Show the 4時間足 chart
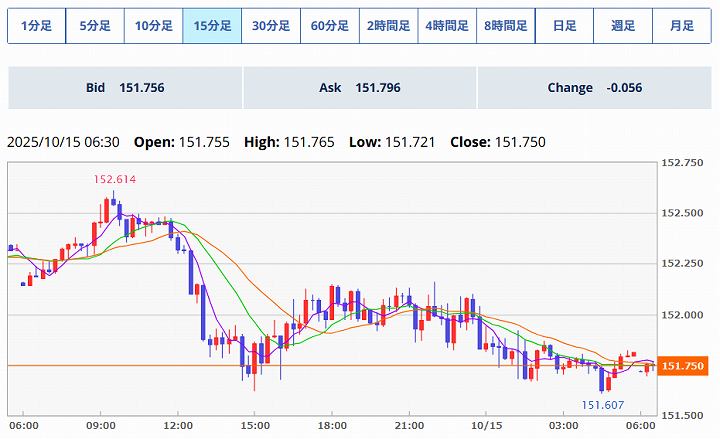Image resolution: width=720 pixels, height=439 pixels. pyautogui.click(x=447, y=26)
